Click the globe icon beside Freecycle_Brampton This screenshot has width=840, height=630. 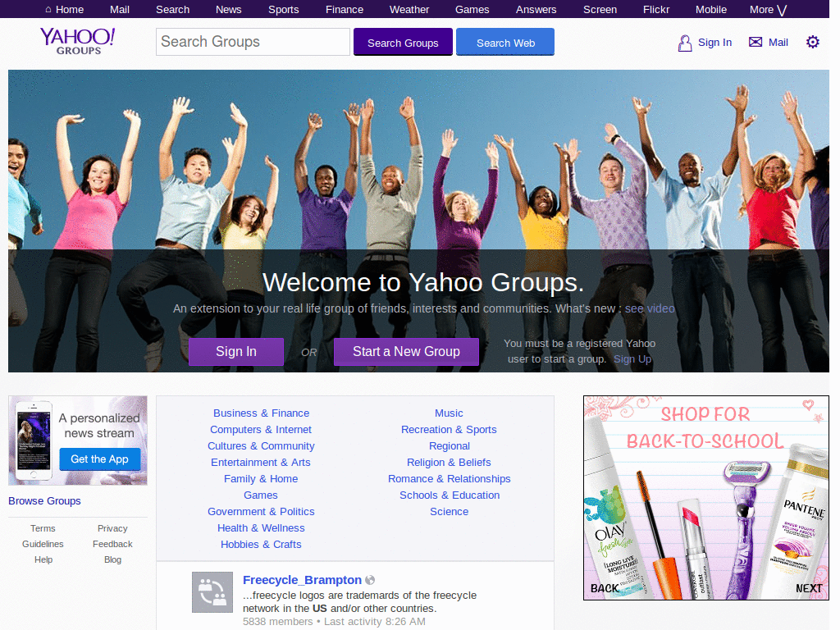coord(370,580)
